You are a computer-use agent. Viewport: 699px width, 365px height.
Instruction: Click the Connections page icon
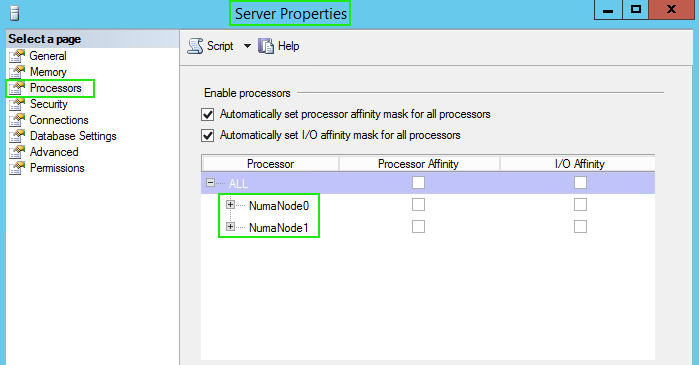tap(17, 120)
